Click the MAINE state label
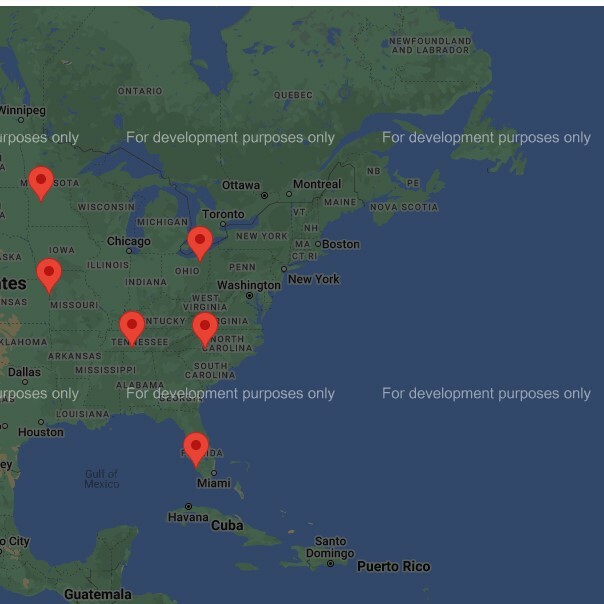 coord(340,202)
